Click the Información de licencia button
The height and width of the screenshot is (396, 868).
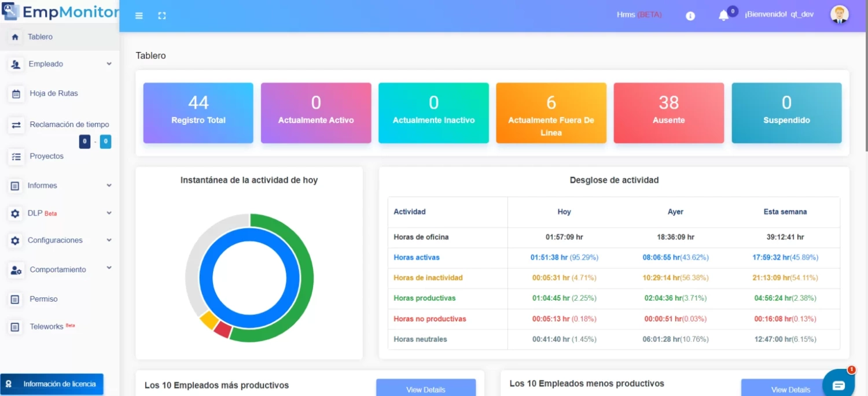[x=52, y=384]
